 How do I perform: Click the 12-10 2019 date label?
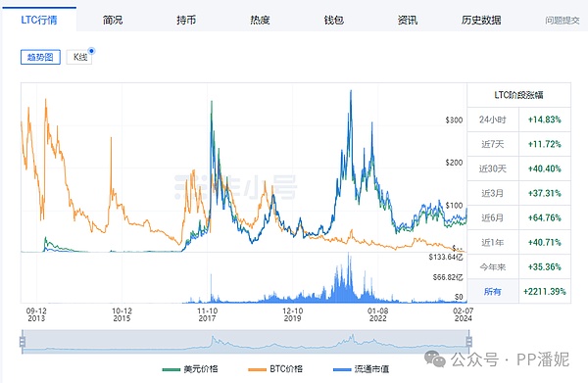click(x=292, y=314)
